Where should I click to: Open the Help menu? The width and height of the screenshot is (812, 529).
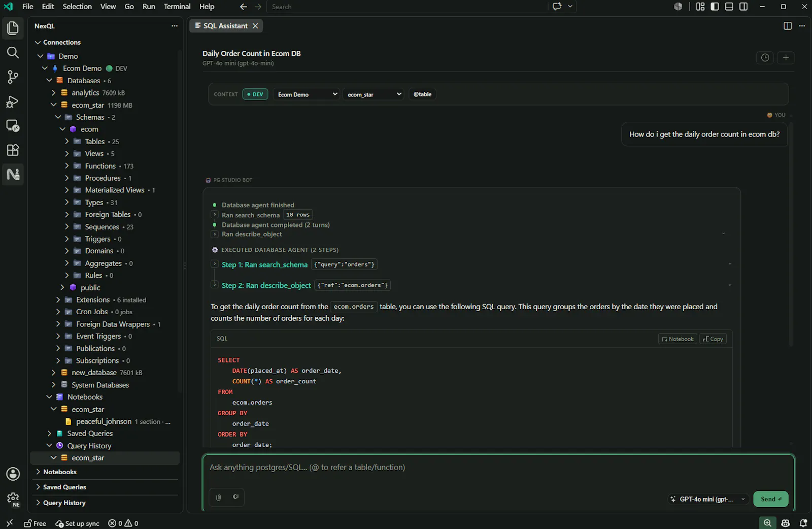click(207, 7)
